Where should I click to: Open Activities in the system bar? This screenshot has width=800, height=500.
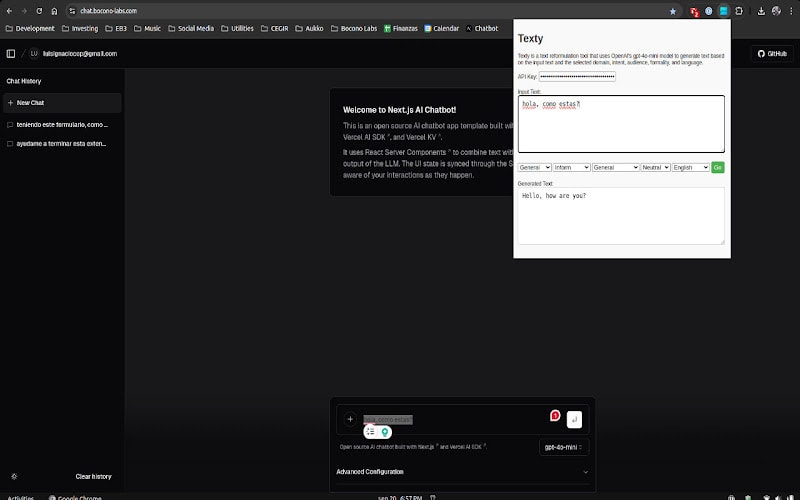[20, 497]
